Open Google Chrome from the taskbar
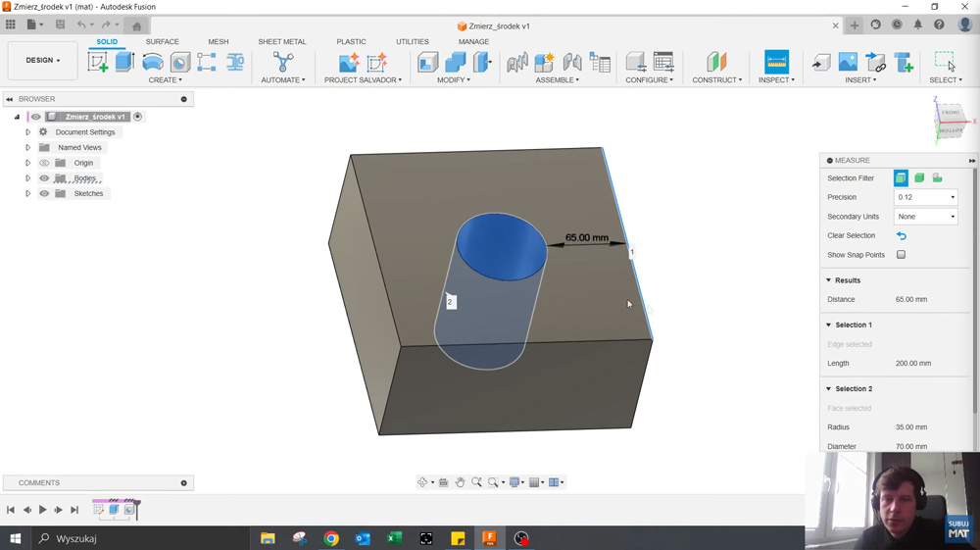Viewport: 980px width, 550px height. [x=331, y=538]
